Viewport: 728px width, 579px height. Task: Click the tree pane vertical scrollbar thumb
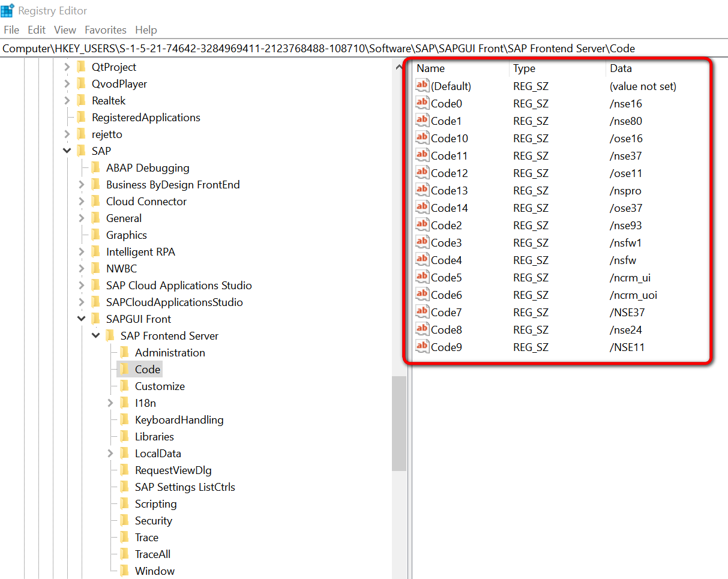pyautogui.click(x=399, y=424)
